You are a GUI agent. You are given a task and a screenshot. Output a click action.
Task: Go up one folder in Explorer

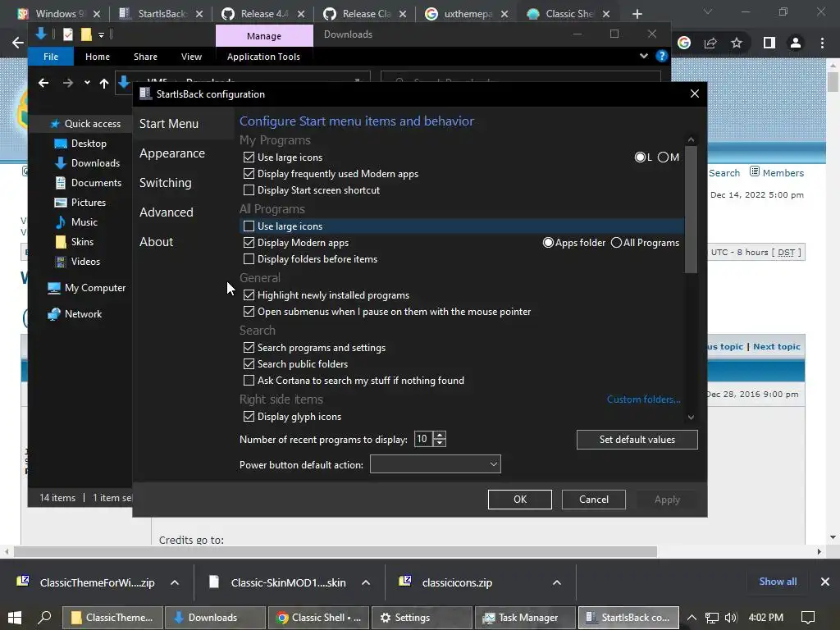(104, 83)
